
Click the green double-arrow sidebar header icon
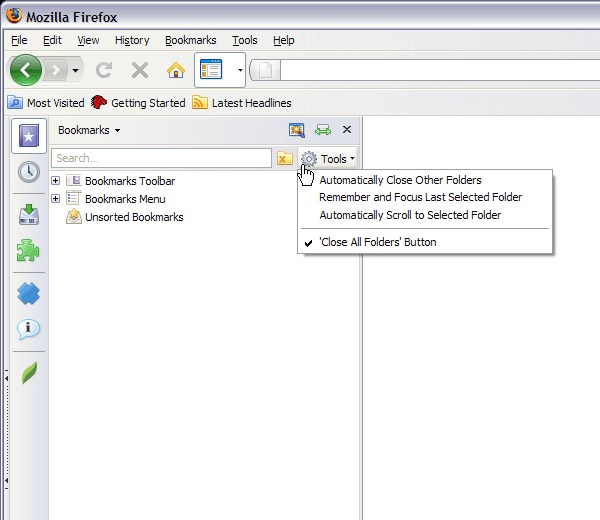[323, 130]
